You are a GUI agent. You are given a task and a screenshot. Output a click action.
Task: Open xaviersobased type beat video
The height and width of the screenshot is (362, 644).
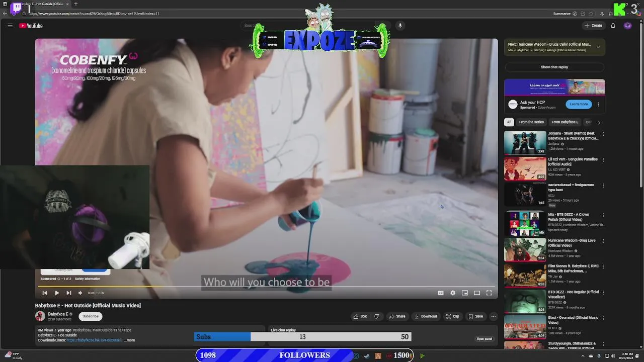[x=525, y=194]
